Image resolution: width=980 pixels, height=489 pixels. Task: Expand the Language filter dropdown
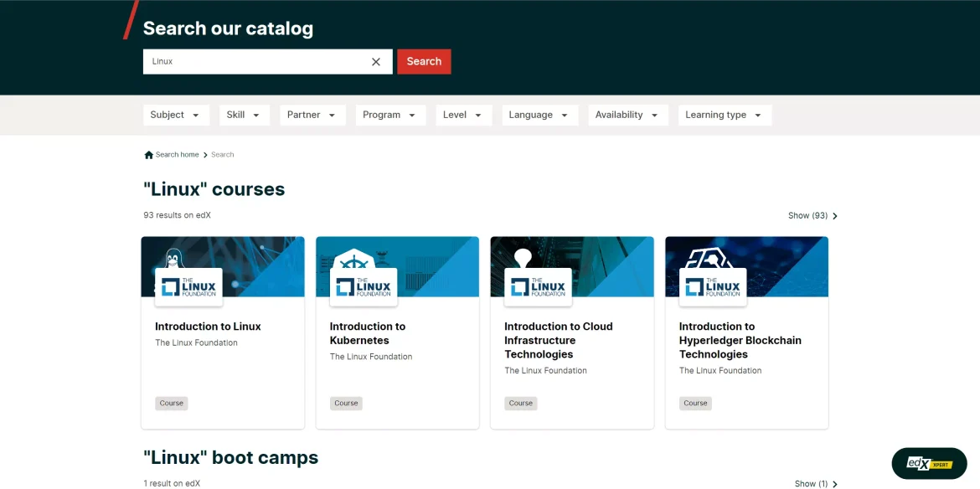click(x=540, y=115)
